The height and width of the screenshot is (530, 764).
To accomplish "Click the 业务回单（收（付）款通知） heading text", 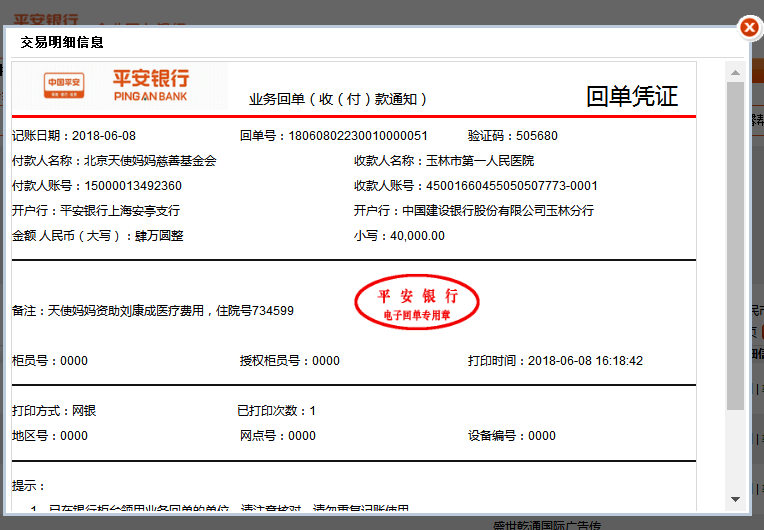I will (338, 99).
